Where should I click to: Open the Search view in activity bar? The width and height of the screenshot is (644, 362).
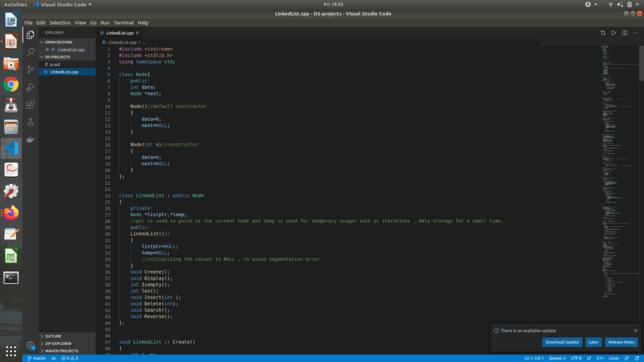30,52
